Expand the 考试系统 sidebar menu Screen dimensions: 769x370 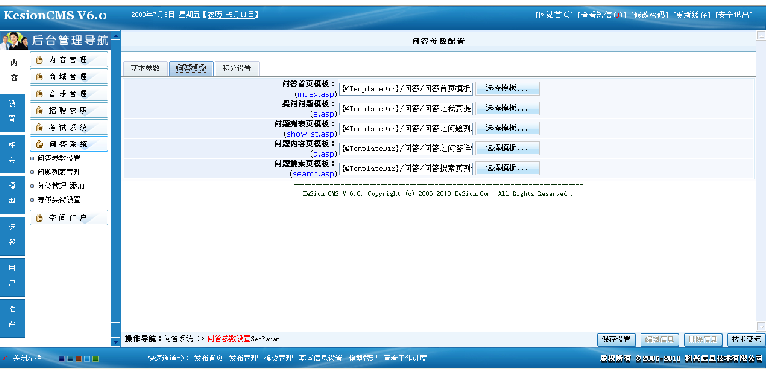pos(69,127)
